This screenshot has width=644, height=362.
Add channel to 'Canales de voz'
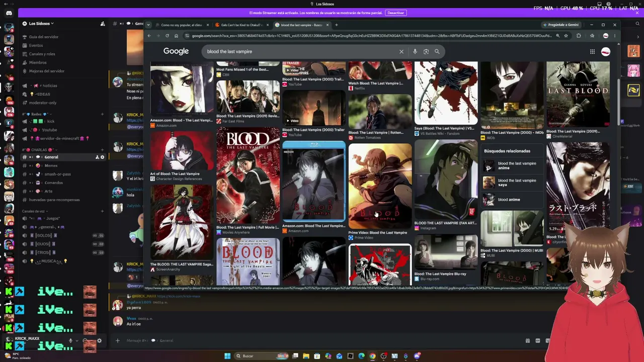[x=103, y=211]
